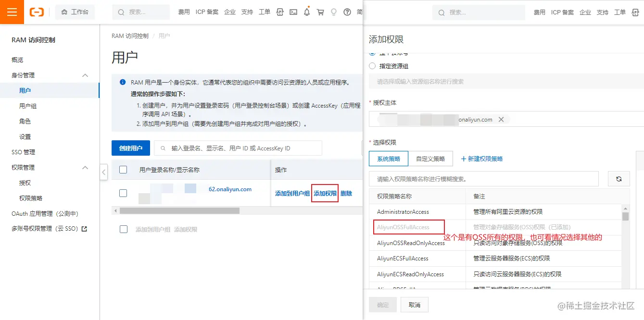Click the left top-bar 搜索 search box

pos(141,12)
